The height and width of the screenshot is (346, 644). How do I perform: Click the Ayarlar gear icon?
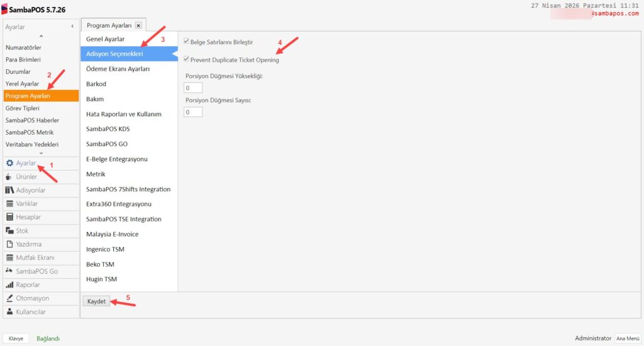pos(9,164)
